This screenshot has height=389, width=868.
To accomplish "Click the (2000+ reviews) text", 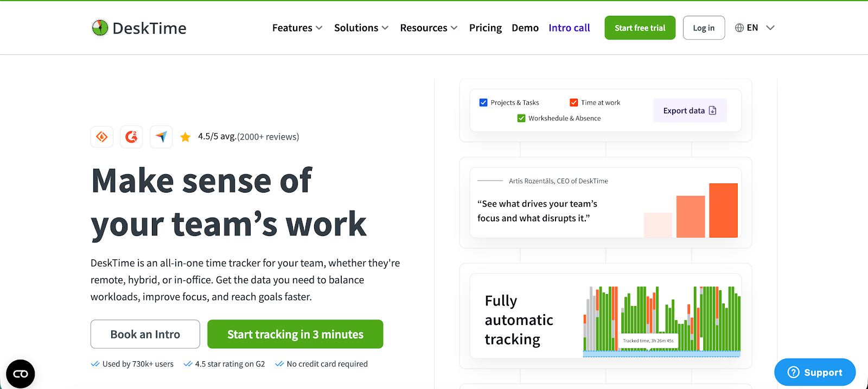I will pos(268,137).
